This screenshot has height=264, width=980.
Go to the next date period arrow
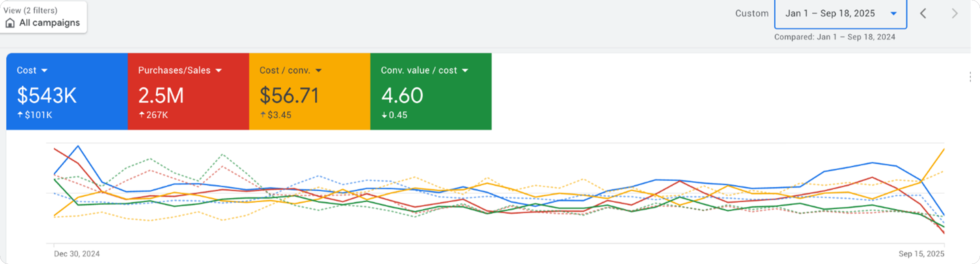pyautogui.click(x=955, y=14)
